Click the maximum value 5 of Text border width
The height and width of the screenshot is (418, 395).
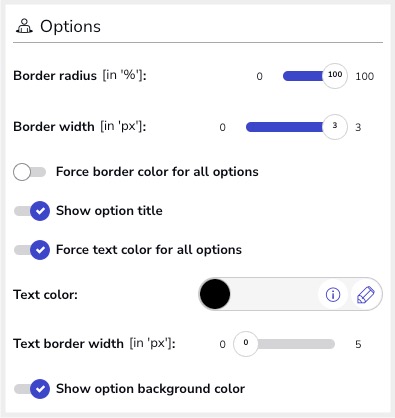tap(358, 344)
